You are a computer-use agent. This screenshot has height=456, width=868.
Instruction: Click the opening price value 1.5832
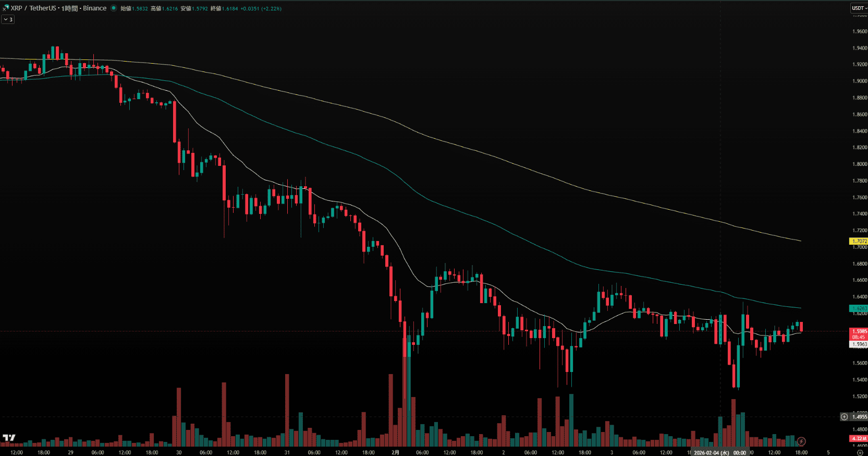[x=140, y=8]
